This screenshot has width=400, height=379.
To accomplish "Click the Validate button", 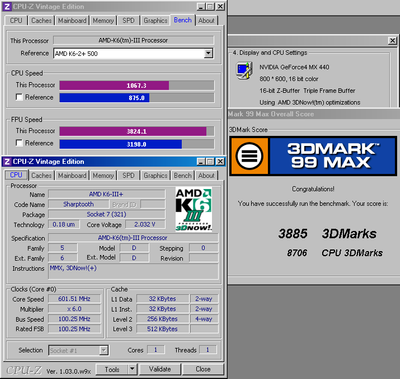I will [160, 369].
